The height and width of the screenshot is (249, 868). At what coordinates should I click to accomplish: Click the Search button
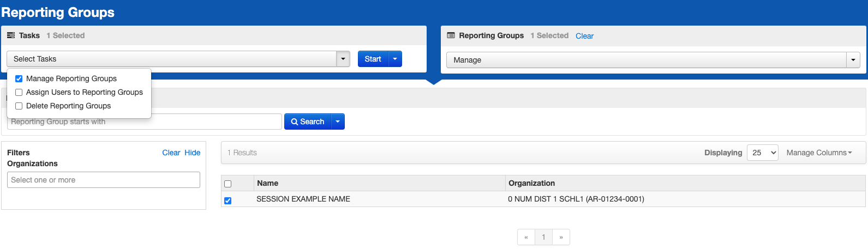(x=308, y=122)
